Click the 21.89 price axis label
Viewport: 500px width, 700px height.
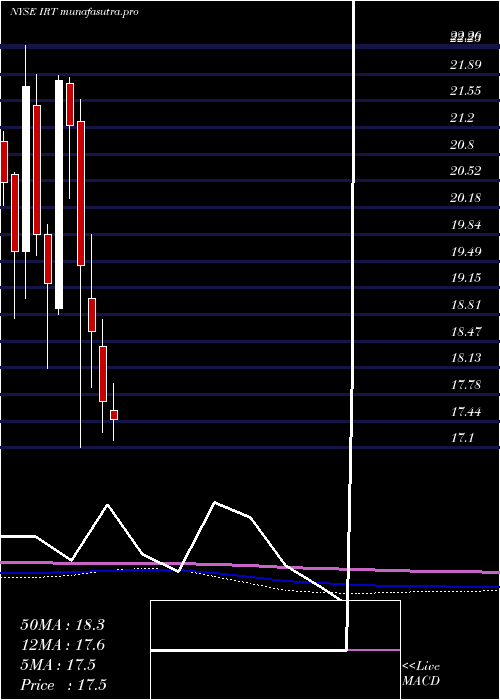pyautogui.click(x=465, y=65)
